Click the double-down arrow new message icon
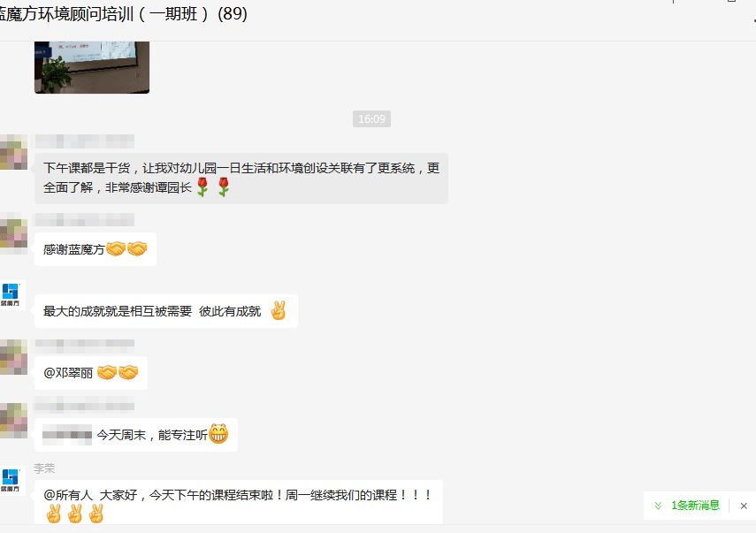 pyautogui.click(x=658, y=506)
